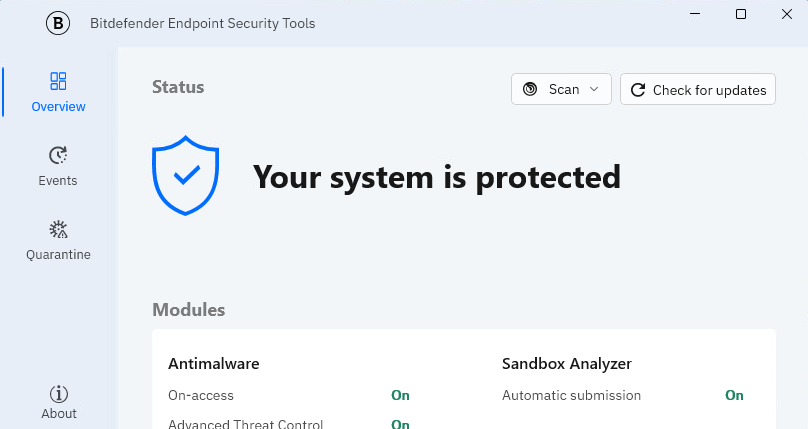
Task: Click the blue shield checkmark icon
Action: [x=185, y=177]
